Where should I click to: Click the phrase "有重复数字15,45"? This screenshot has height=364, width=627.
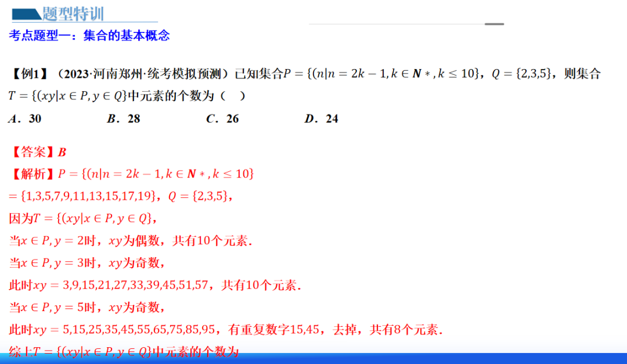pos(274,330)
